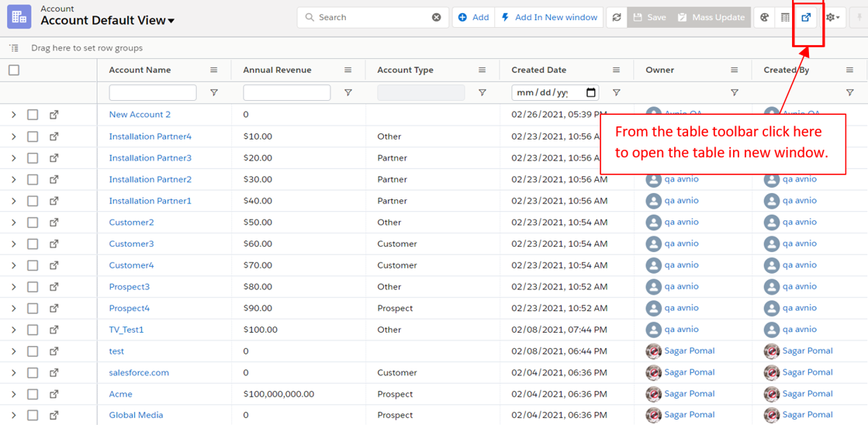Open the salesforce.com account link
The image size is (868, 425).
139,372
